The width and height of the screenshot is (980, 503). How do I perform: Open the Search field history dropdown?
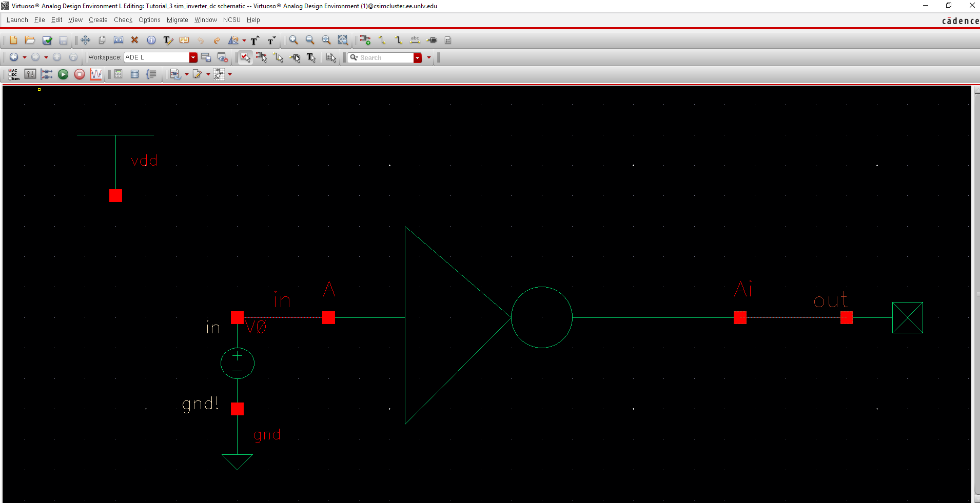(418, 57)
